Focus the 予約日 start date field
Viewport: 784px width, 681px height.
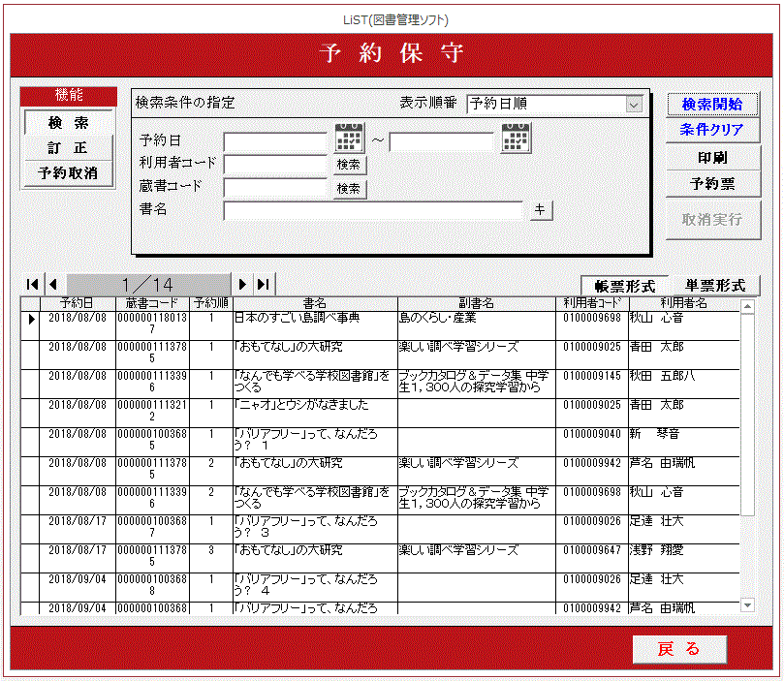[276, 142]
